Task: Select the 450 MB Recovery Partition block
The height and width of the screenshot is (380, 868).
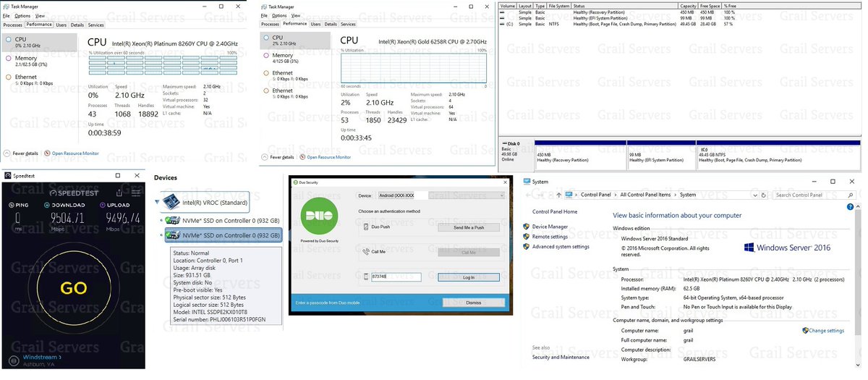Action: tap(579, 157)
